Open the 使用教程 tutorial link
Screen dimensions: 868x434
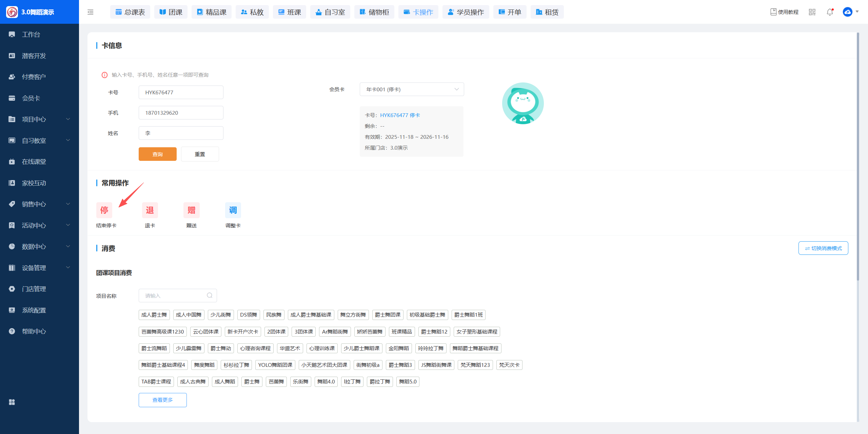pyautogui.click(x=785, y=12)
